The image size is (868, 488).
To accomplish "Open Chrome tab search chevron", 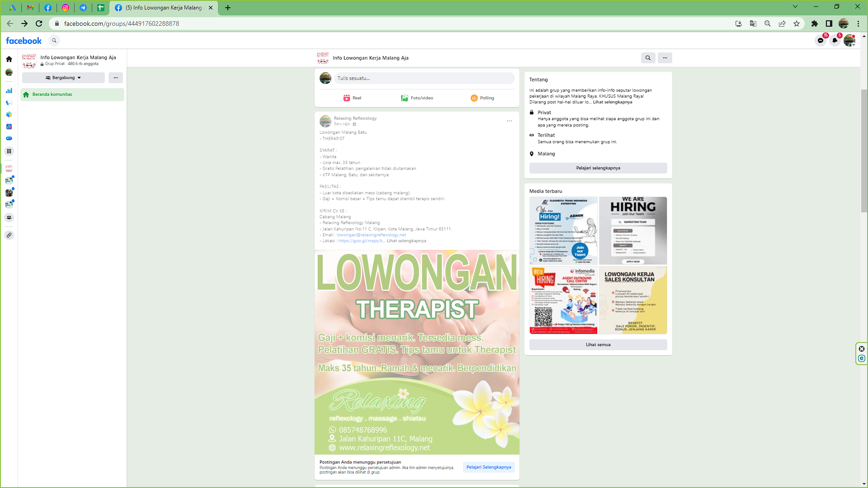I will (x=795, y=7).
